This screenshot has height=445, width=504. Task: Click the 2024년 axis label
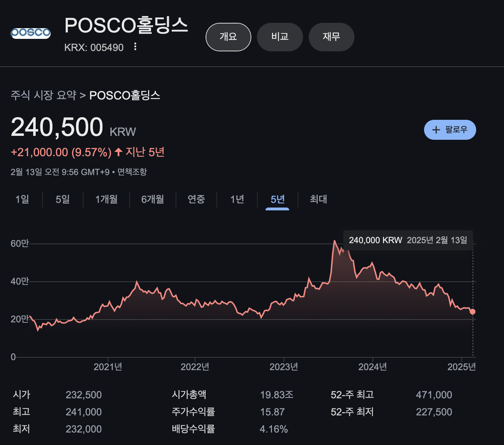point(373,367)
